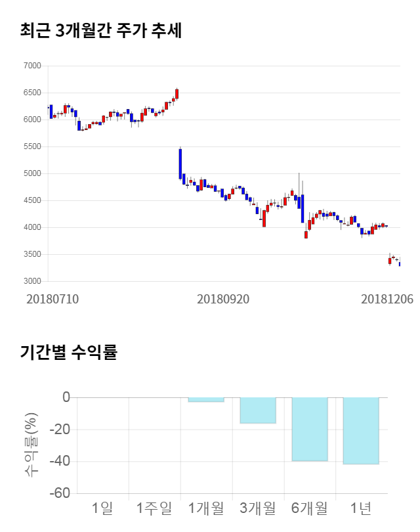Select the '1년' period label
This screenshot has width=420, height=532.
tap(361, 508)
